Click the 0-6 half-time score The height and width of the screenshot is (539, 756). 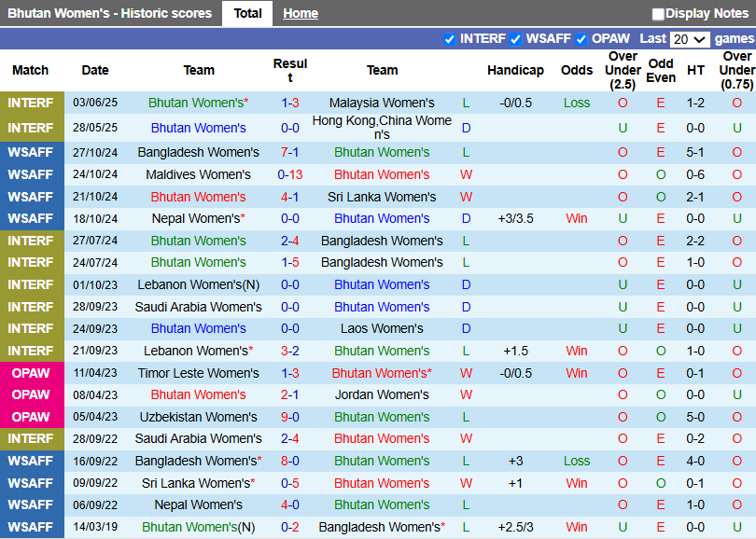pos(695,174)
